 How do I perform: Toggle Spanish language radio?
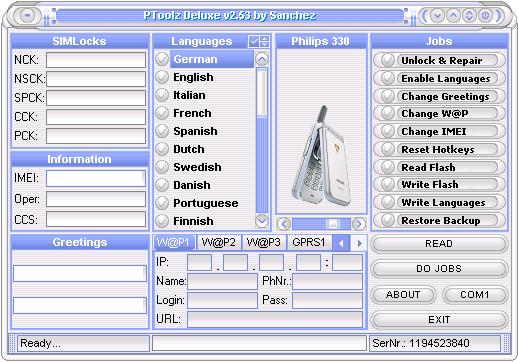(x=162, y=131)
